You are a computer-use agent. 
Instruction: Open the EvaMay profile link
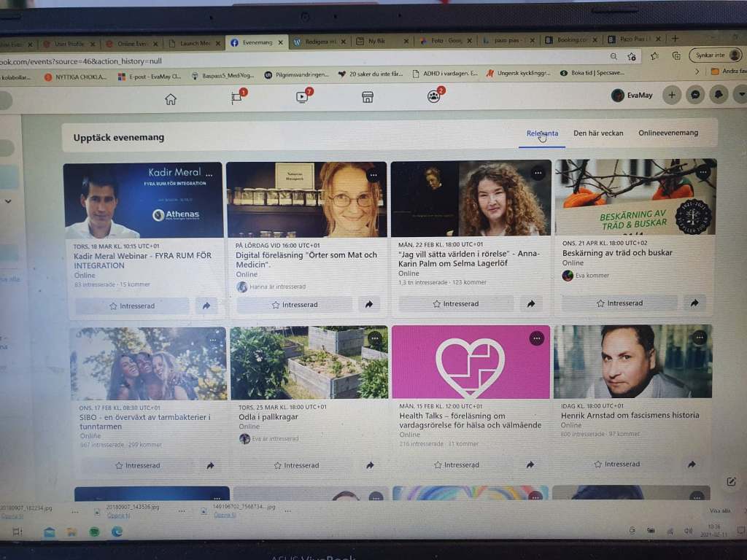[x=632, y=95]
